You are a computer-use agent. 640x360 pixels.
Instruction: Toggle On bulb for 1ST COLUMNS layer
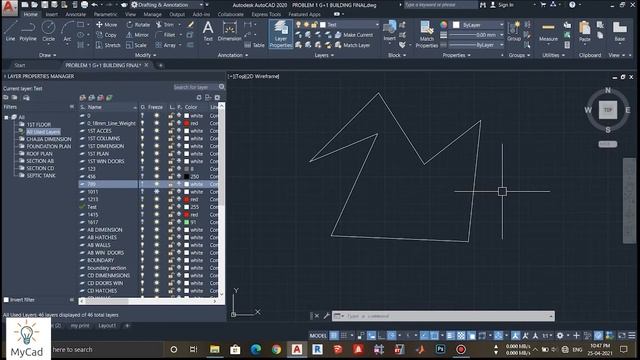142,139
